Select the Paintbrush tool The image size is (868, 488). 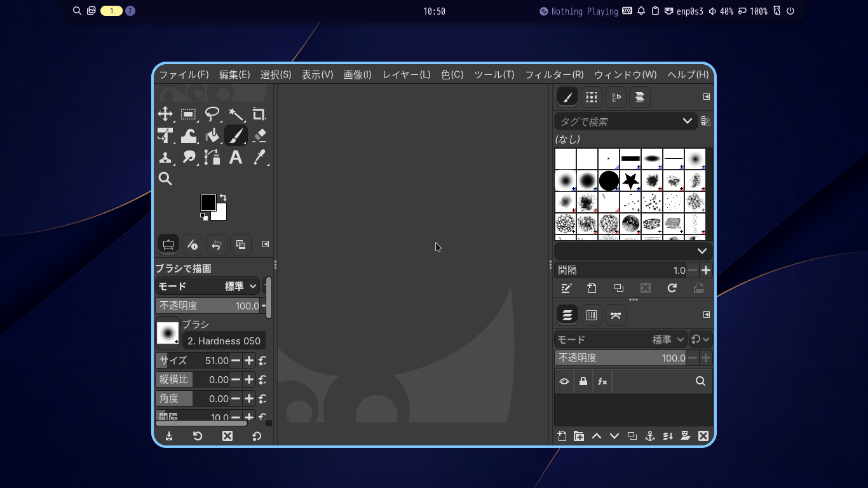[236, 135]
